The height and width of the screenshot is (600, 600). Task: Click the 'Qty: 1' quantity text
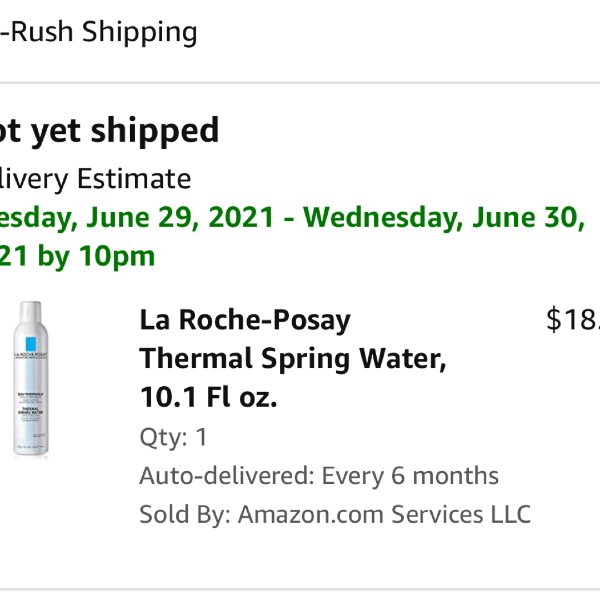pos(173,437)
